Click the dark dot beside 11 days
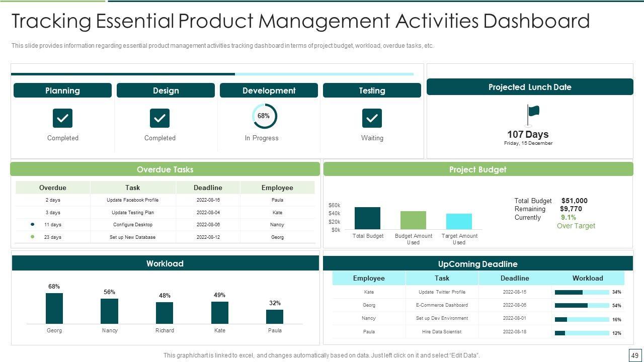The width and height of the screenshot is (644, 362). [33, 225]
